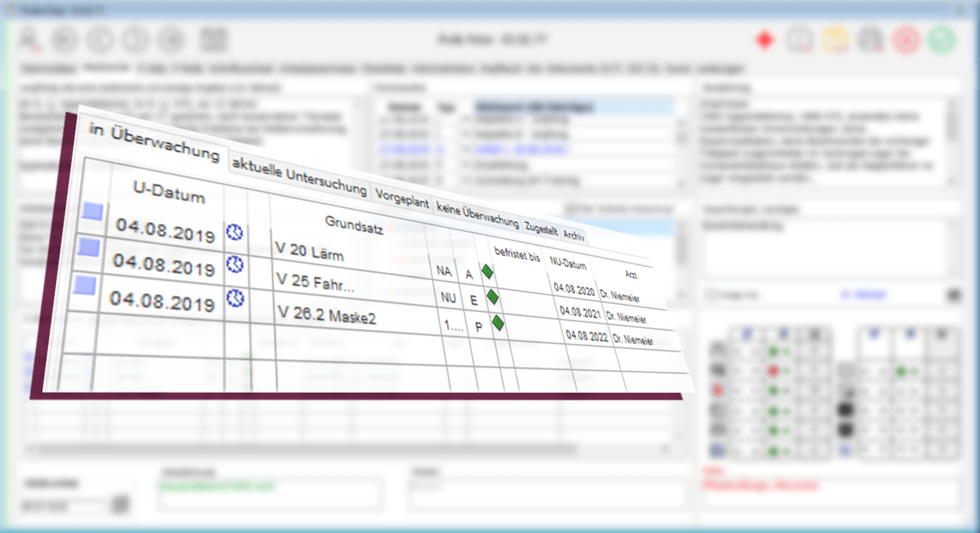Open the Vorgeplant tab
The width and height of the screenshot is (980, 533).
click(402, 199)
